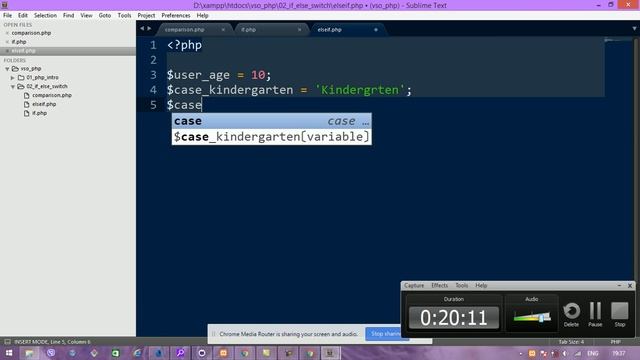The width and height of the screenshot is (640, 360).
Task: Stop the screen recording
Action: pos(620,314)
